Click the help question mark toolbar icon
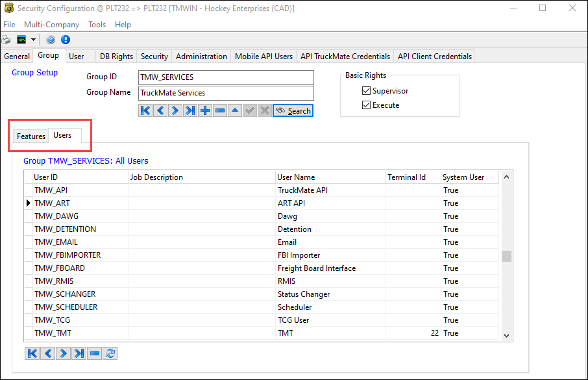 click(51, 40)
